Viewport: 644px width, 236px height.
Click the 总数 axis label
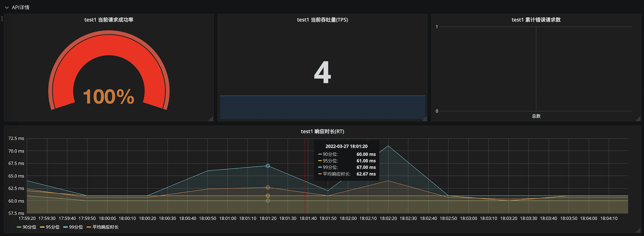coord(536,116)
